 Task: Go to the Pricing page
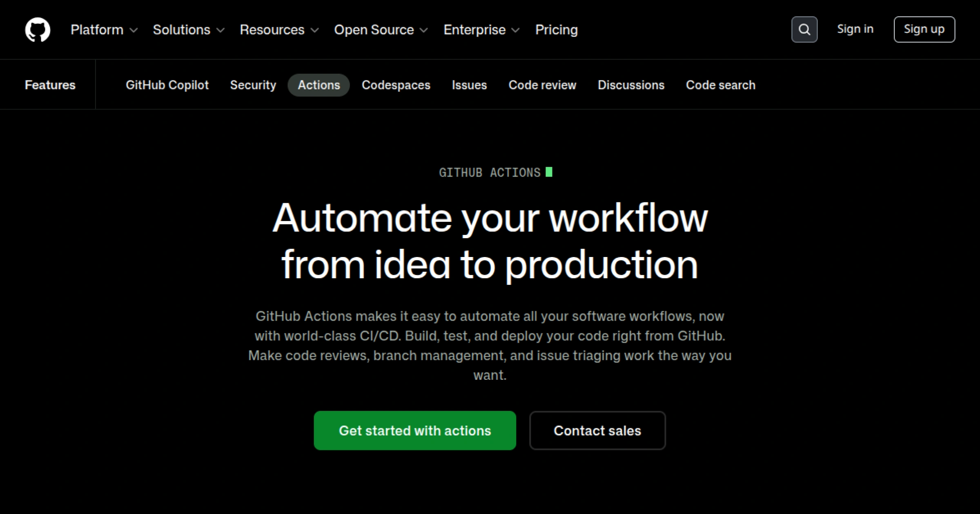(x=556, y=30)
